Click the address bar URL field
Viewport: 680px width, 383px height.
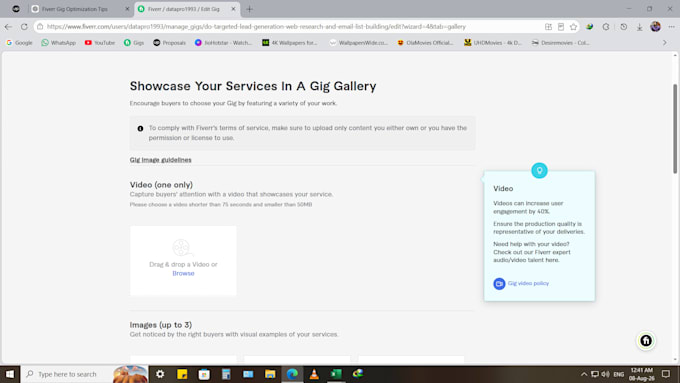click(x=256, y=27)
